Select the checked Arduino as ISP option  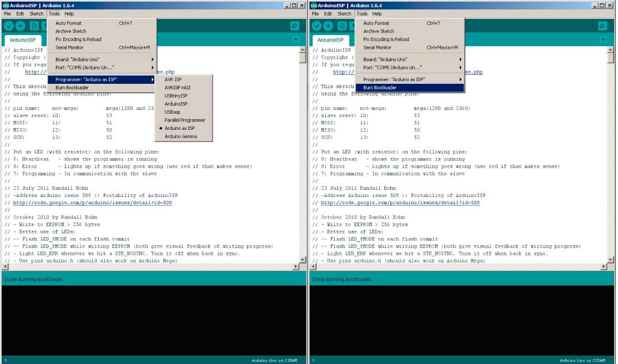pyautogui.click(x=184, y=128)
